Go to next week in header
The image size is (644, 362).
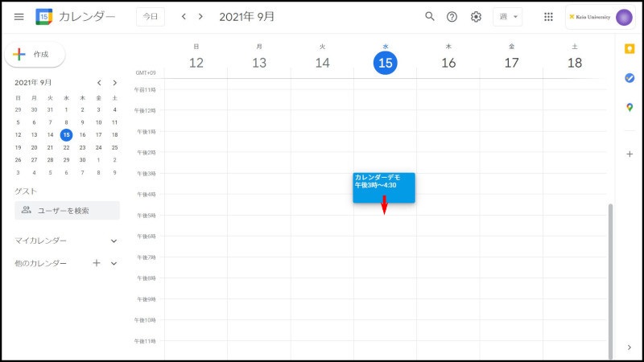[x=200, y=17]
